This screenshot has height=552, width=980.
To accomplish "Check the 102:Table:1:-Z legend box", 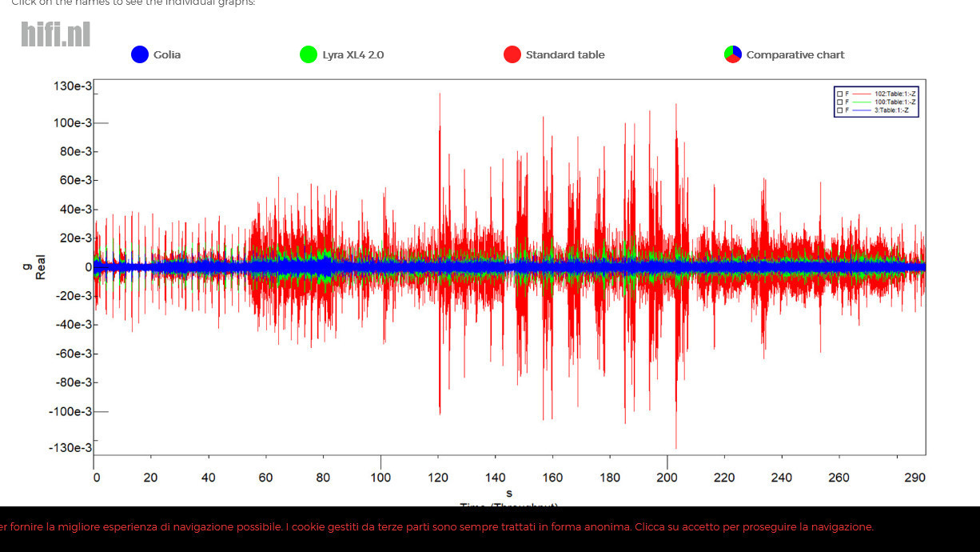I will coord(839,94).
